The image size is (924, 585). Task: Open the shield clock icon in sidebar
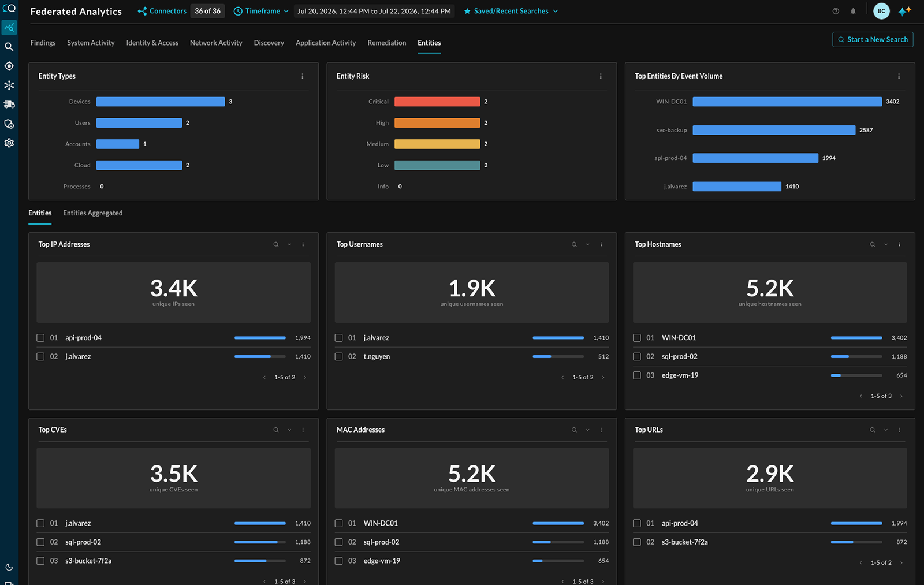[9, 124]
